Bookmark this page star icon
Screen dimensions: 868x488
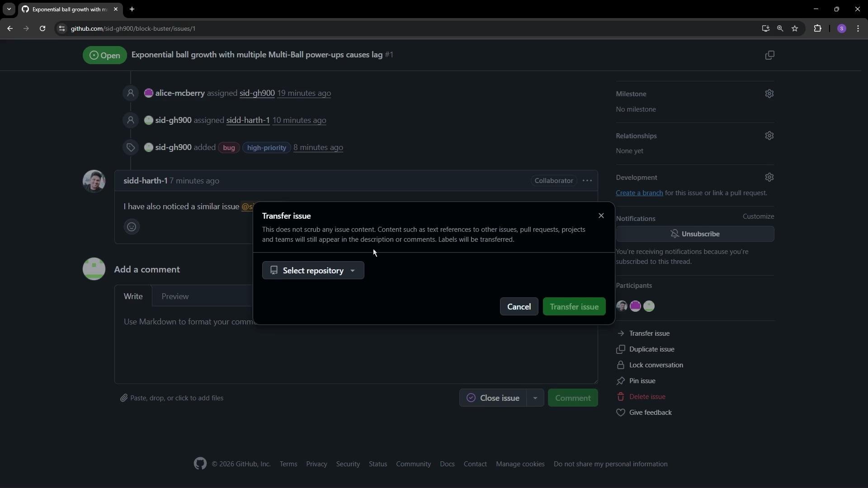coord(795,28)
